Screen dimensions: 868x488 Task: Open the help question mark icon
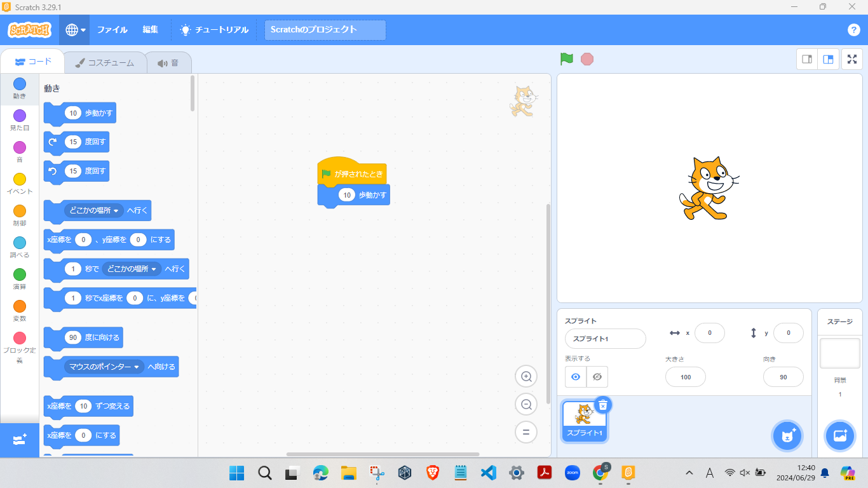pos(854,30)
